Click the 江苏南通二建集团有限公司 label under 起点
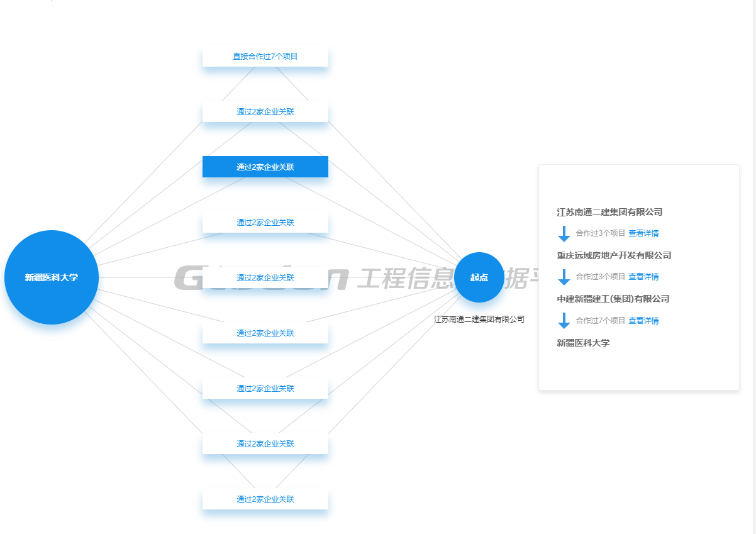This screenshot has width=756, height=534. tap(479, 320)
